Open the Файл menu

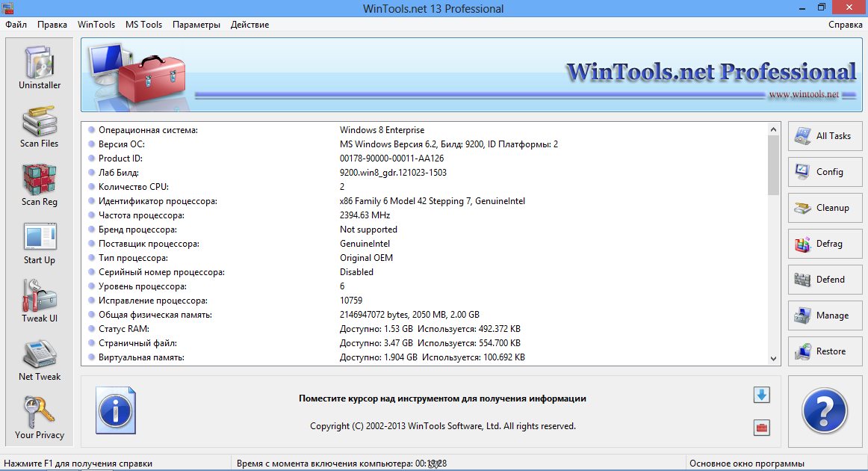[x=16, y=25]
